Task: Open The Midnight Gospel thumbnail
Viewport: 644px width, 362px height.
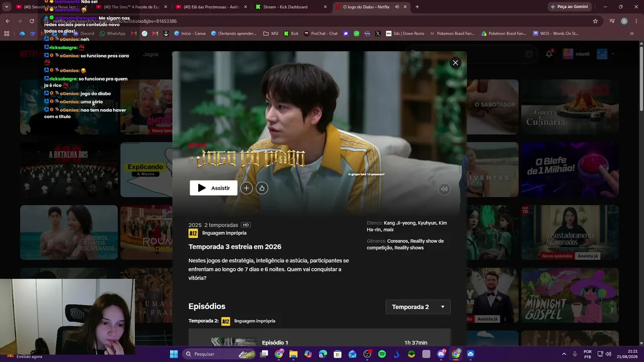Action: (x=570, y=295)
